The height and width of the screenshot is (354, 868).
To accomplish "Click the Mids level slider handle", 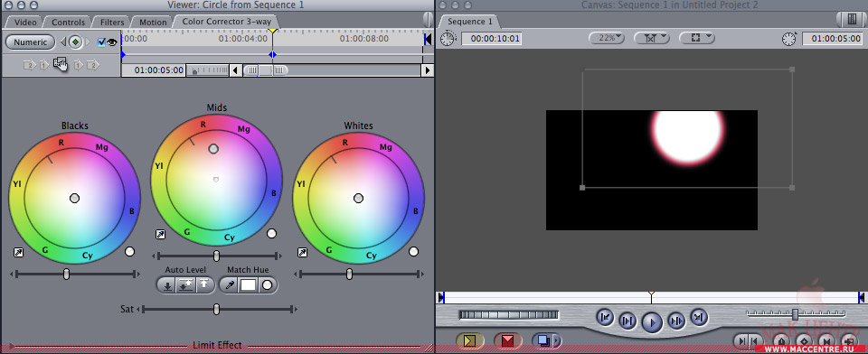I will (x=216, y=256).
